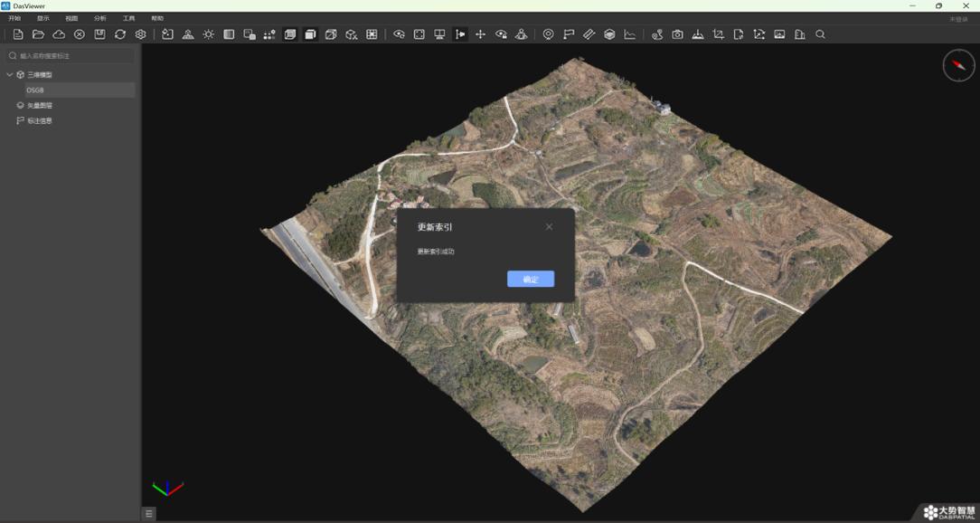Toggle the highlighted solid cube view icon
Viewport: 980px width, 523px height.
click(311, 34)
